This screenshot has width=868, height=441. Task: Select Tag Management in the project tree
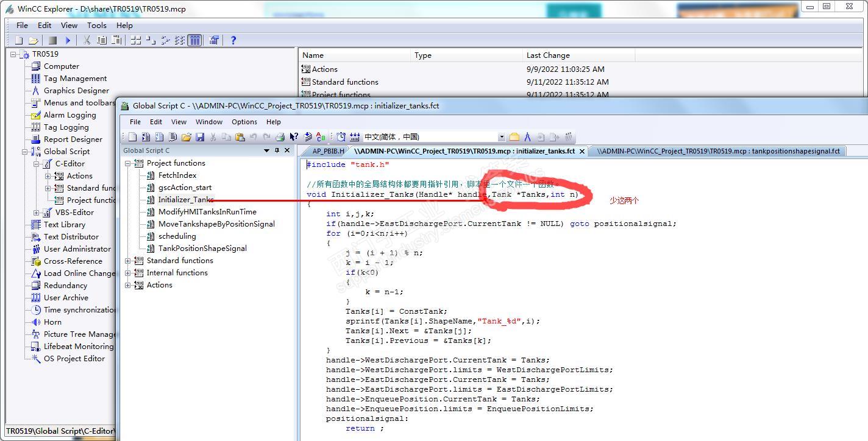(75, 79)
